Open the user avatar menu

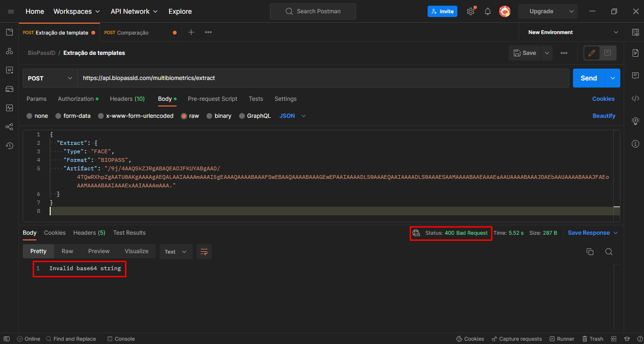[x=505, y=11]
